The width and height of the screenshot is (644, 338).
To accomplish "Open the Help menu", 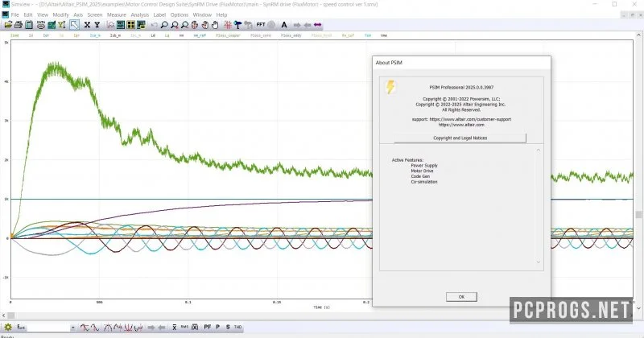I will tap(222, 14).
